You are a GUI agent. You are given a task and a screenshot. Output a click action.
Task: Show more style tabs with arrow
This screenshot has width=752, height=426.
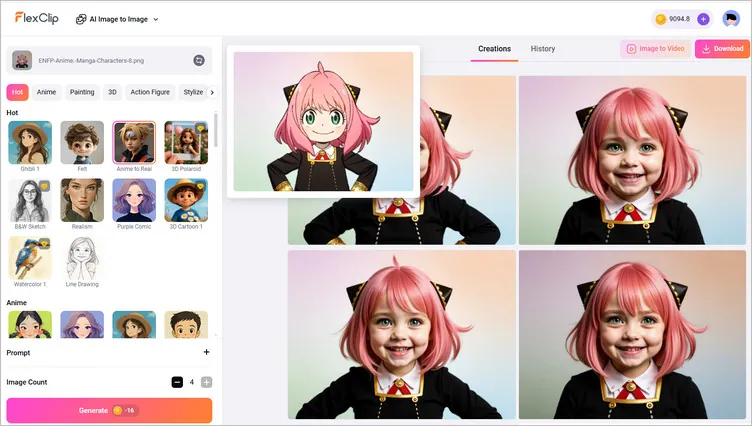tap(212, 92)
